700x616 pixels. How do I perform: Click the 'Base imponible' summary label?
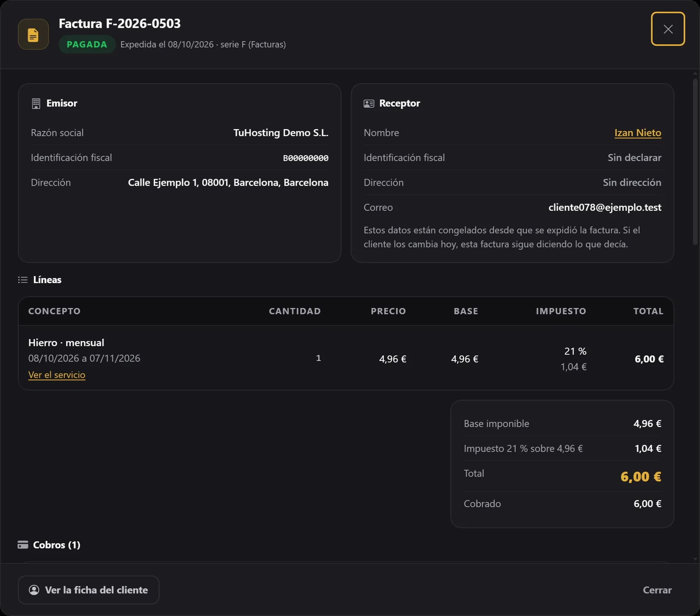pos(496,423)
